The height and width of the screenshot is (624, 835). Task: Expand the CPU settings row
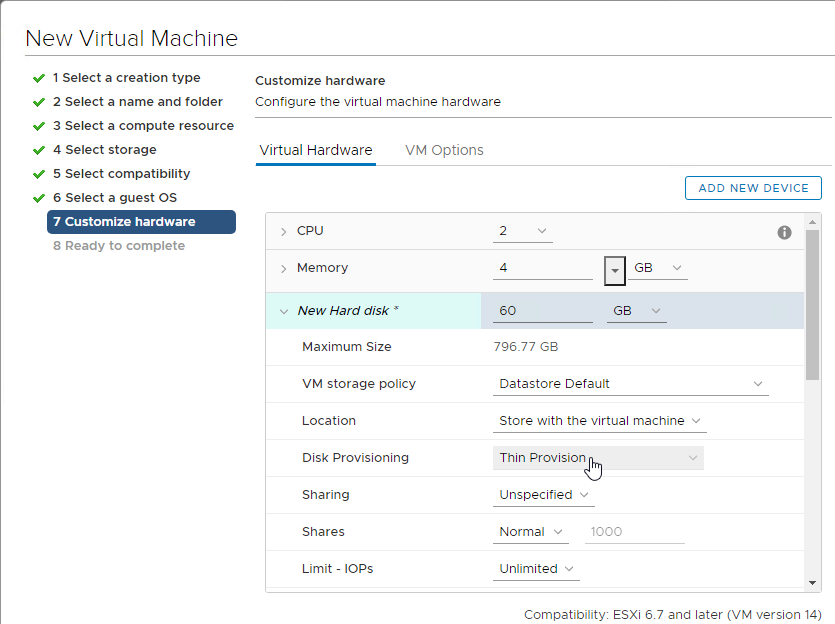click(x=283, y=231)
